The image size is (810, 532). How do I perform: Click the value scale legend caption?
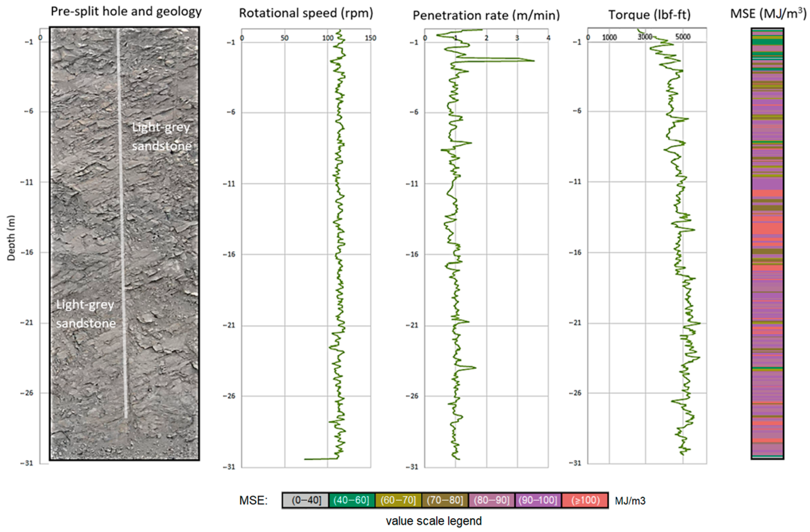[434, 521]
